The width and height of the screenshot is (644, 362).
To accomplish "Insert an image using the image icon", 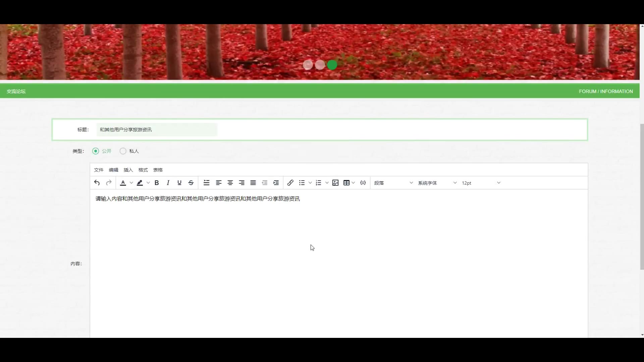I will tap(335, 183).
